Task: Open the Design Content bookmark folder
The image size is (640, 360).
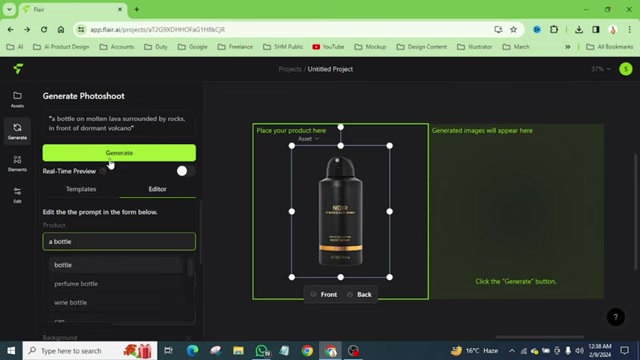Action: (422, 47)
